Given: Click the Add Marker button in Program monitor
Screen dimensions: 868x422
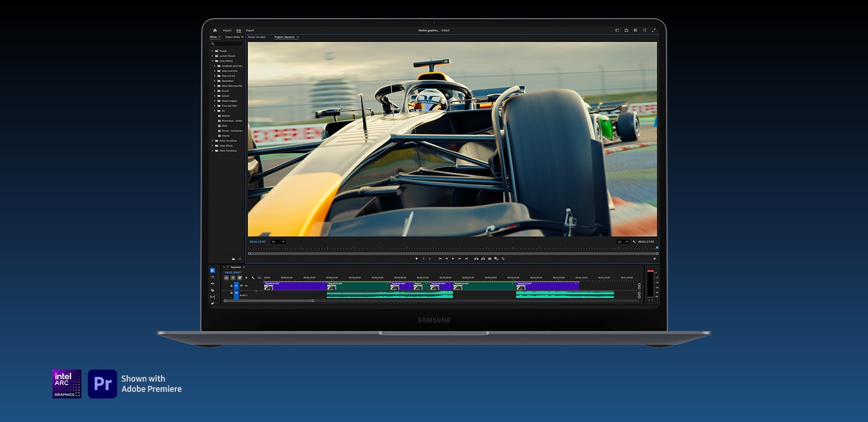Looking at the screenshot, I should [417, 259].
